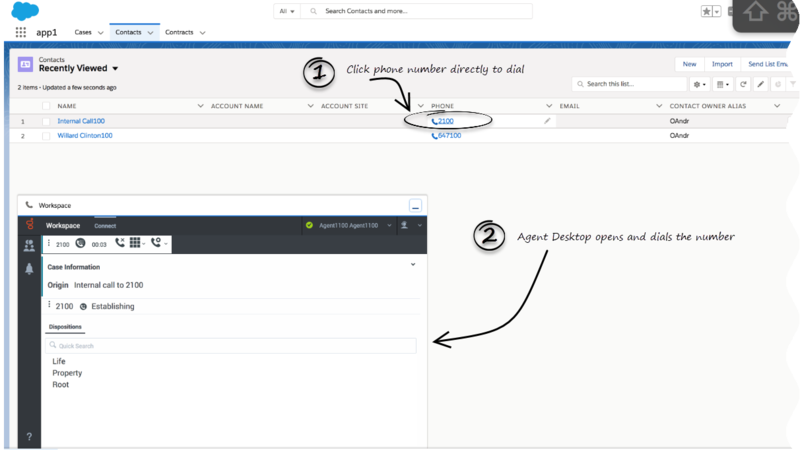Image resolution: width=800 pixels, height=450 pixels.
Task: Open the team communicator contacts icon
Action: [x=29, y=244]
